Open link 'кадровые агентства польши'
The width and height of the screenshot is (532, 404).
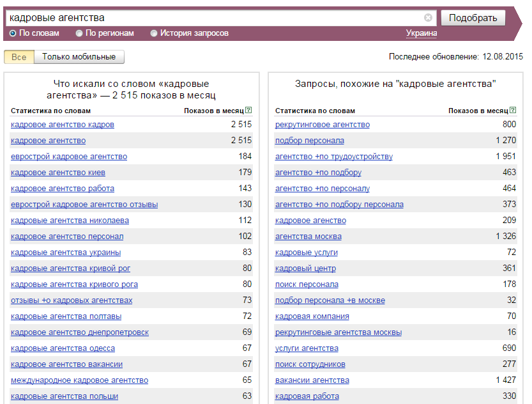[65, 396]
